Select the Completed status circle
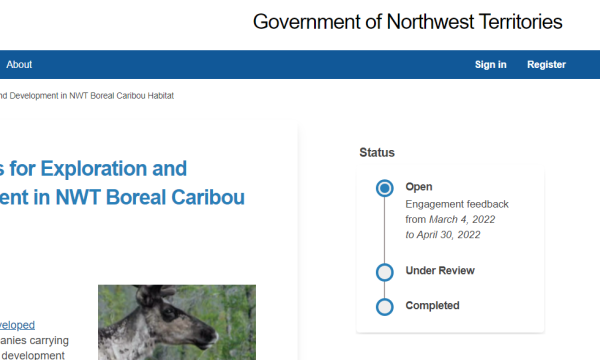This screenshot has height=360, width=600. point(385,307)
